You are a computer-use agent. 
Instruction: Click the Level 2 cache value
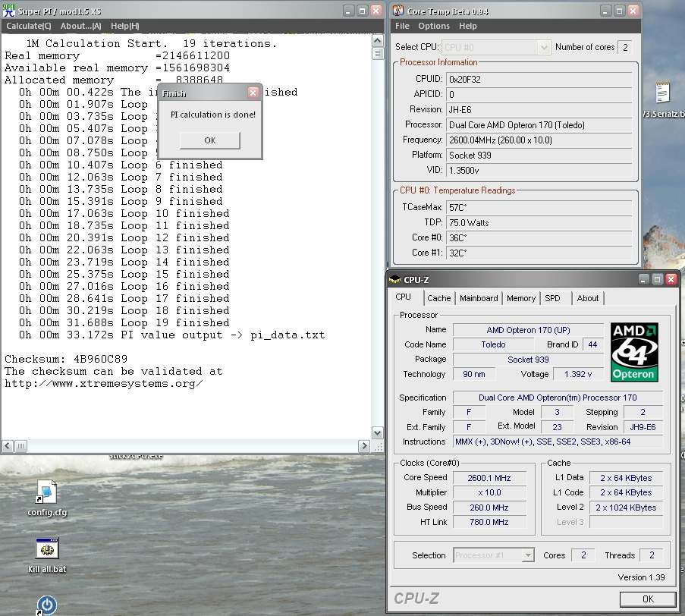[626, 508]
